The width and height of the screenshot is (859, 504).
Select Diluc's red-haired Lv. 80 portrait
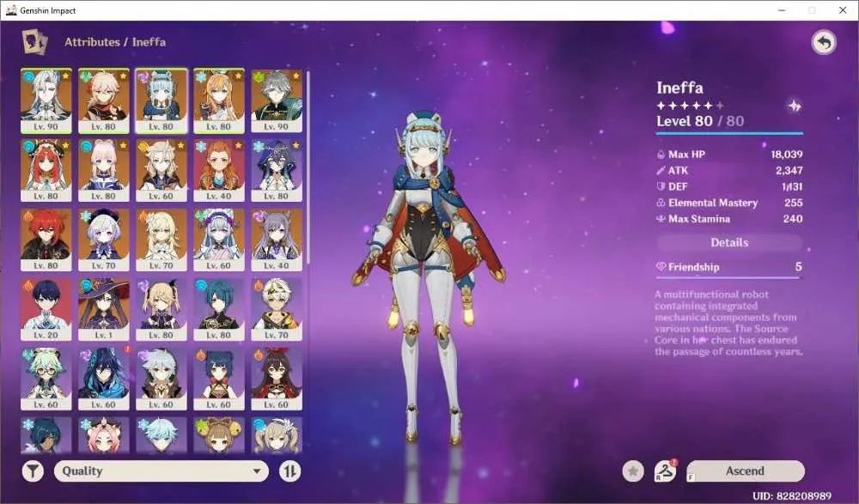[x=46, y=240]
